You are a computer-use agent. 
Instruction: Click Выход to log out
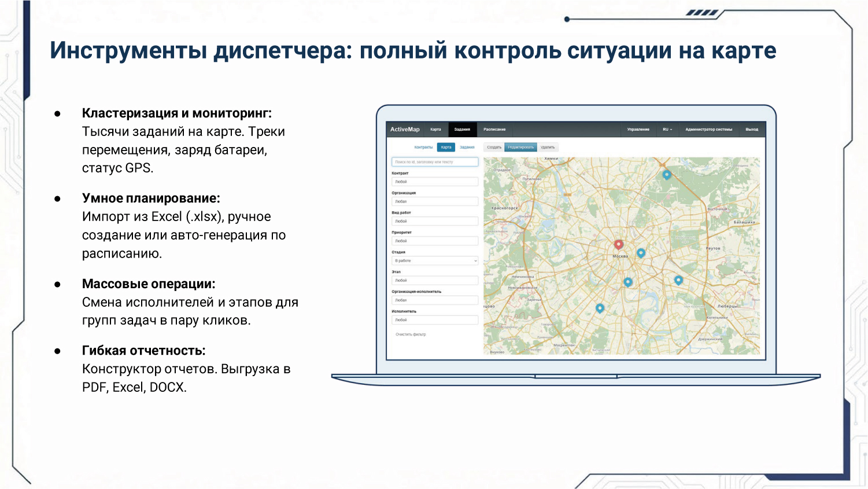click(x=752, y=130)
